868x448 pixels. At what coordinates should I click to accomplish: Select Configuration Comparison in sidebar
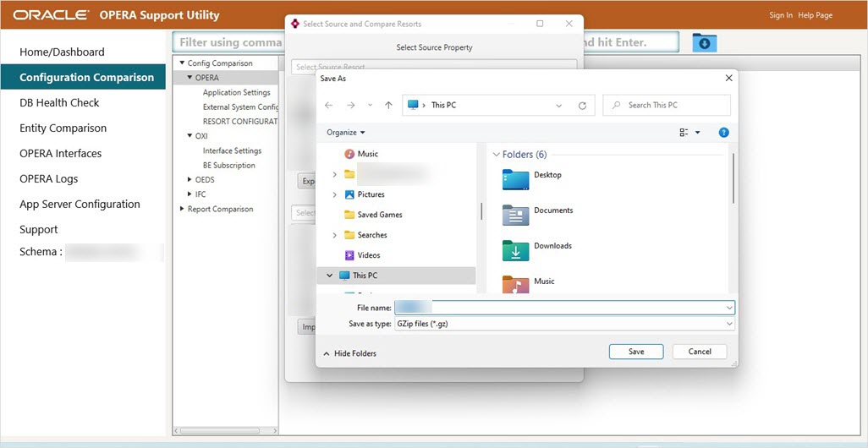tap(83, 77)
